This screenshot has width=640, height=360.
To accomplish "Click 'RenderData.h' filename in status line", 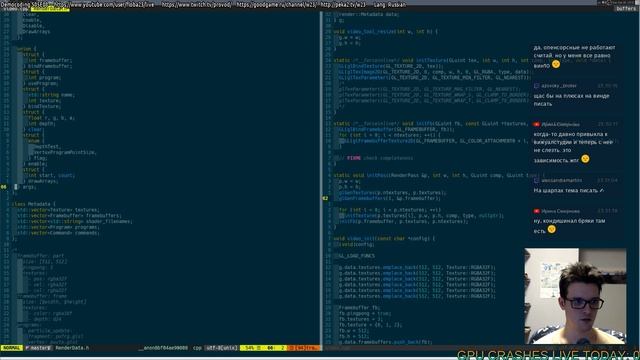I will pyautogui.click(x=72, y=348).
